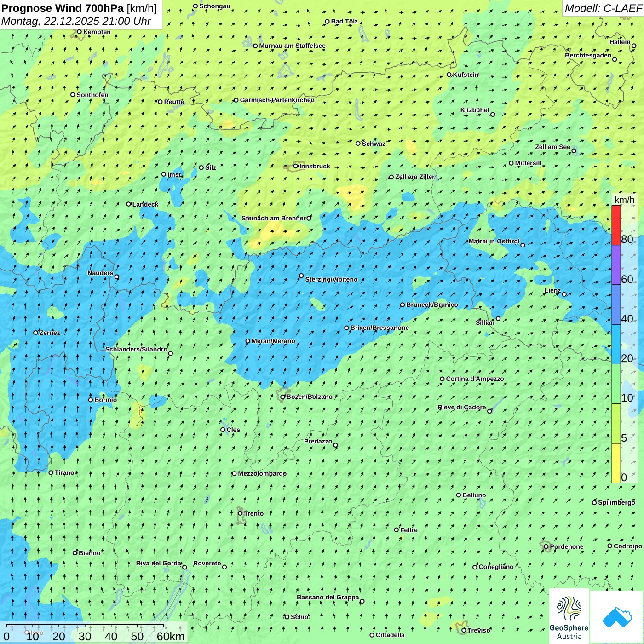Click the Modell: C-LAEF label
This screenshot has width=644, height=644.
[603, 8]
